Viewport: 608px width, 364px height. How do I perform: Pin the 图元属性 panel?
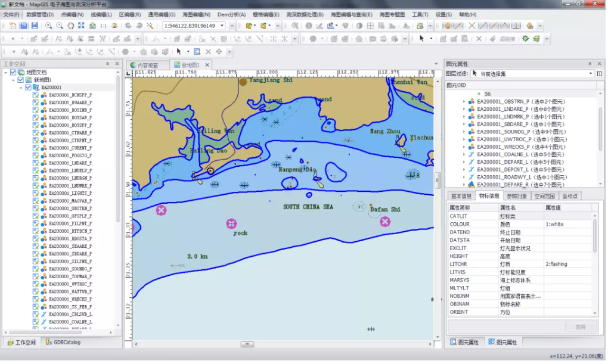590,64
